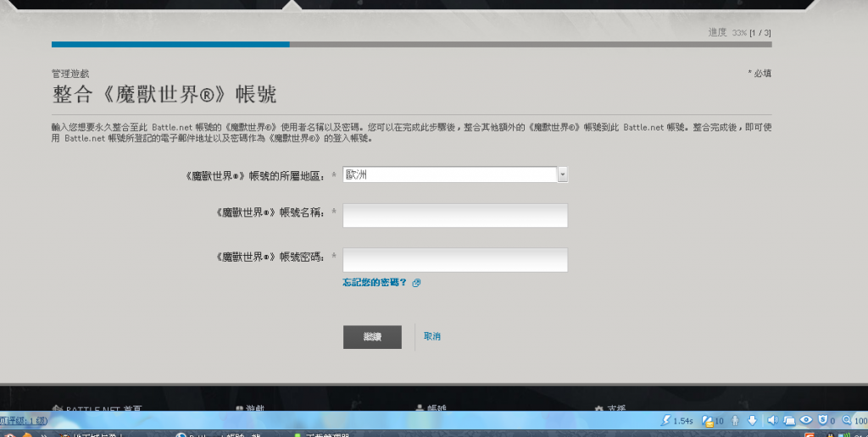Focus the 帳號名稱 account name field
Screen dimensions: 868x437
(x=455, y=215)
